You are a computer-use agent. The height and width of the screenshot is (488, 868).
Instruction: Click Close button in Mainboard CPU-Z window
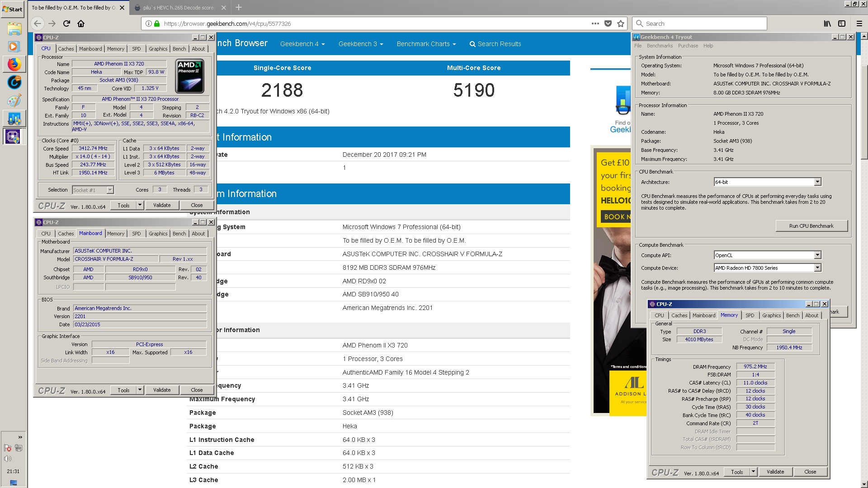coord(197,390)
